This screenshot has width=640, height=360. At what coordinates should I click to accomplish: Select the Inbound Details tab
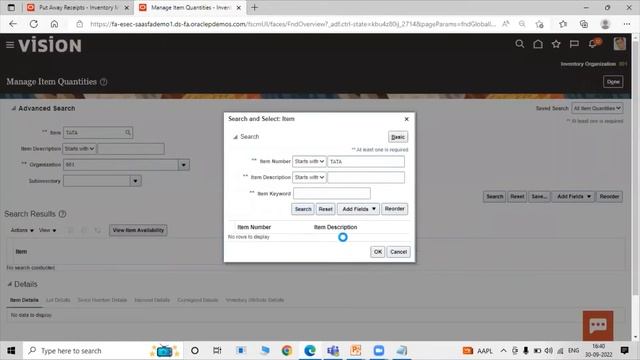[x=152, y=300]
